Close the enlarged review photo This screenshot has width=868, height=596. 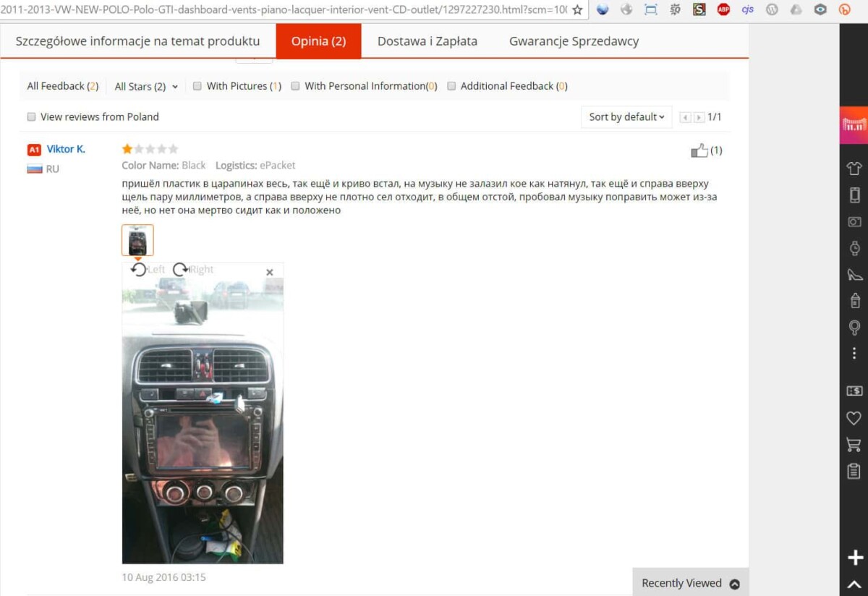[270, 272]
